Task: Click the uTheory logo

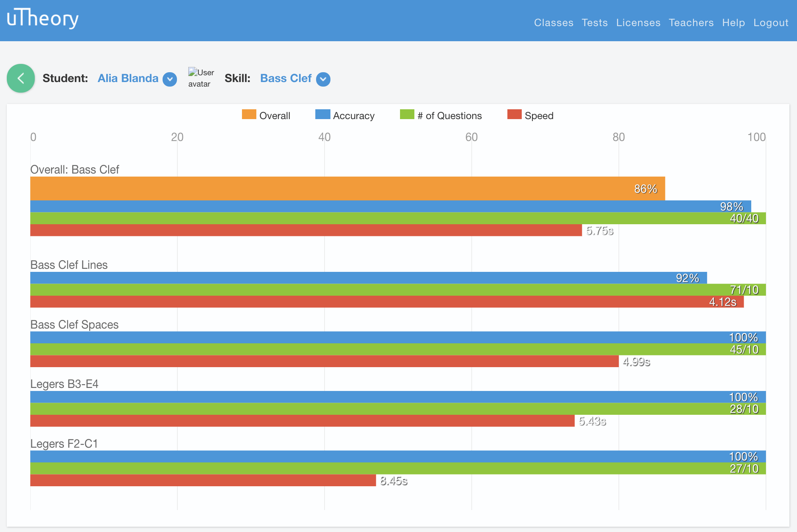Action: tap(43, 18)
